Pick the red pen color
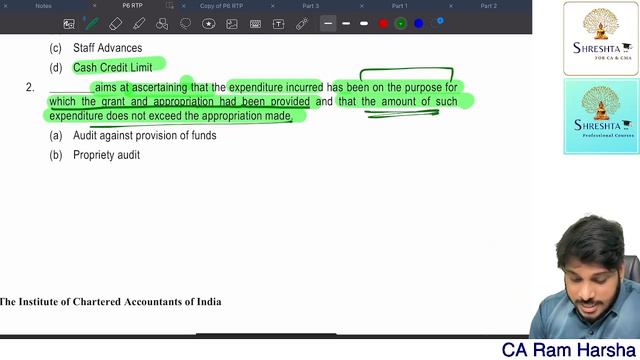The height and width of the screenshot is (360, 640). 383,24
